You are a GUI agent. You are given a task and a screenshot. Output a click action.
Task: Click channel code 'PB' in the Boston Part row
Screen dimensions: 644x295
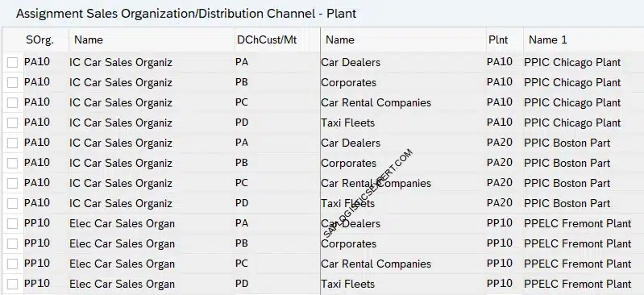[x=242, y=163]
